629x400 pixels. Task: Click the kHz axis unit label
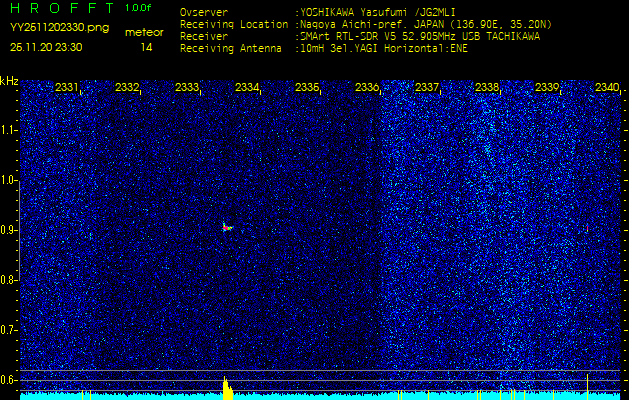(x=9, y=81)
